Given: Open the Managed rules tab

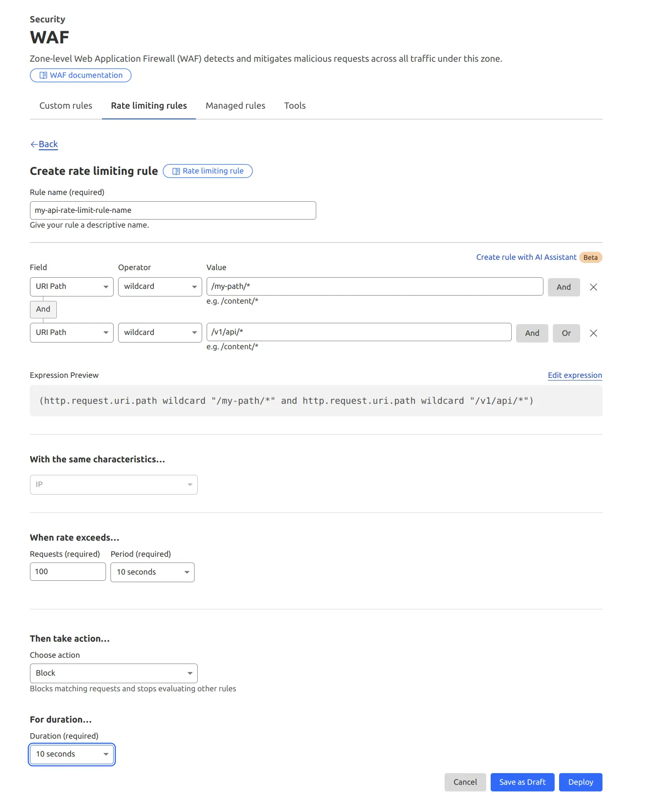Looking at the screenshot, I should pos(235,106).
